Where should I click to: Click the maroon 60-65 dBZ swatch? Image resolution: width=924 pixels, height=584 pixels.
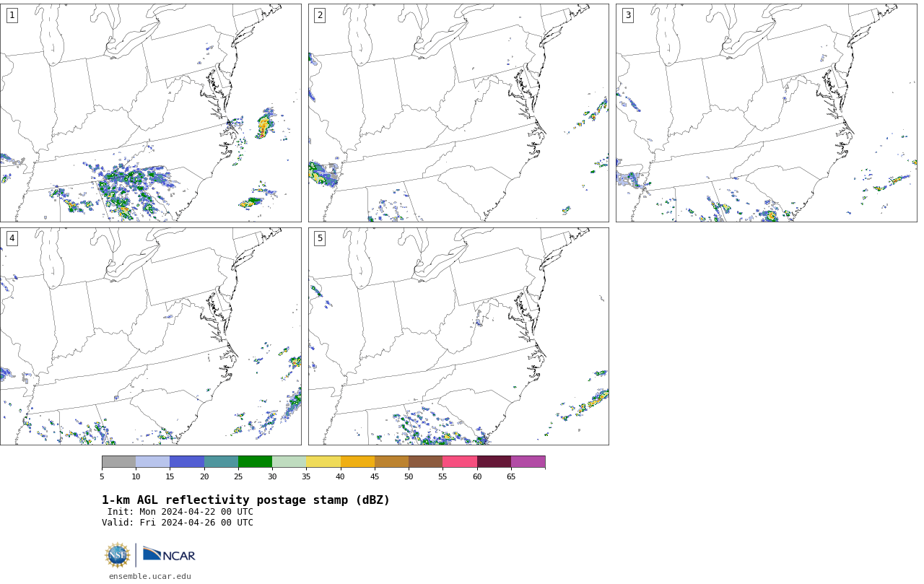pos(494,462)
